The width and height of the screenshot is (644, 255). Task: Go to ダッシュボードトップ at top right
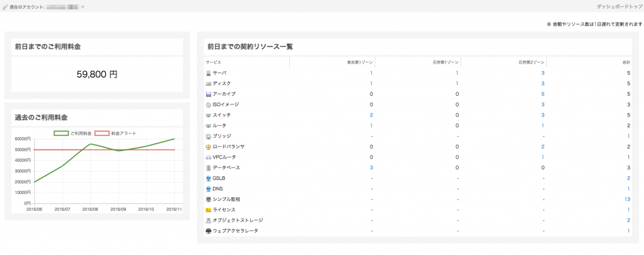pyautogui.click(x=619, y=7)
